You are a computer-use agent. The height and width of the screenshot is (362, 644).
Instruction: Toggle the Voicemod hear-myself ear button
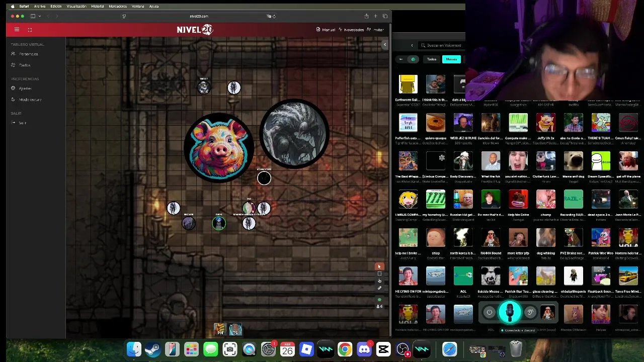530,313
